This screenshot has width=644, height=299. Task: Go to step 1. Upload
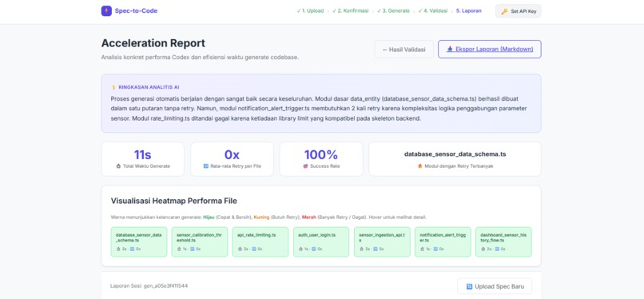tap(310, 11)
